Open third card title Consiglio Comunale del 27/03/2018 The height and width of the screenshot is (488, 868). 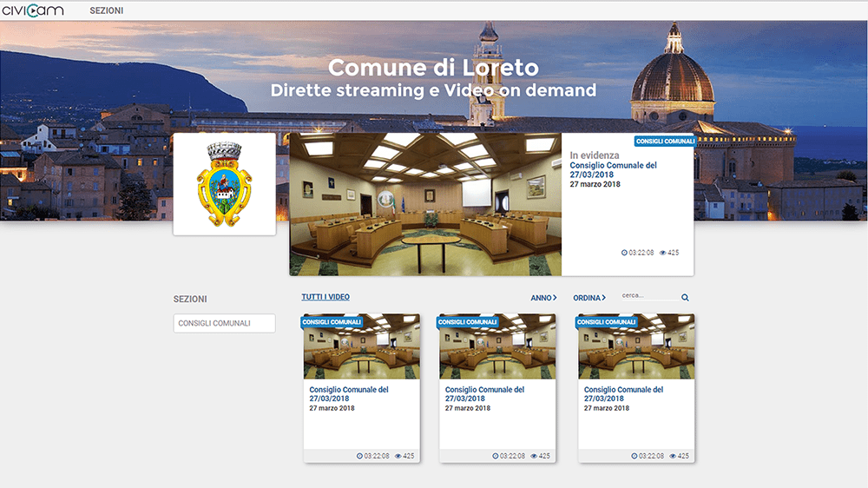tap(623, 394)
